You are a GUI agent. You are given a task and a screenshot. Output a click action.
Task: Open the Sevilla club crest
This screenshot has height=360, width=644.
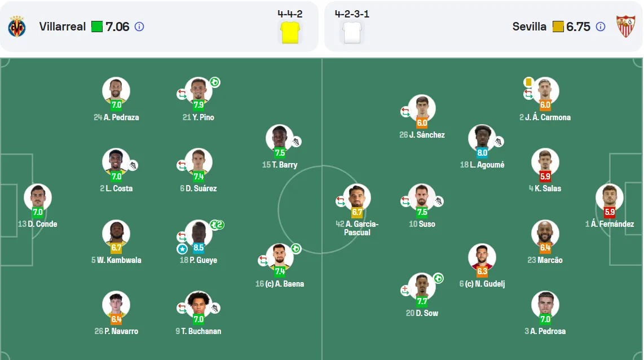625,27
